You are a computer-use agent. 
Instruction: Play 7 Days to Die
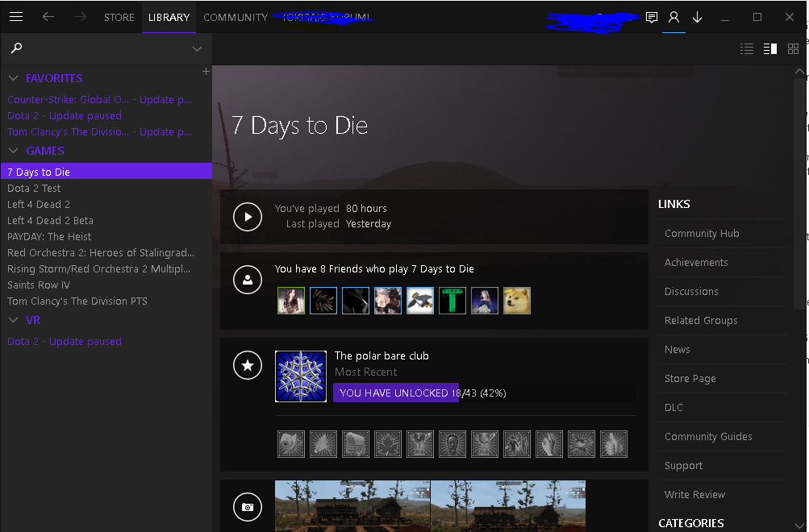(x=248, y=217)
